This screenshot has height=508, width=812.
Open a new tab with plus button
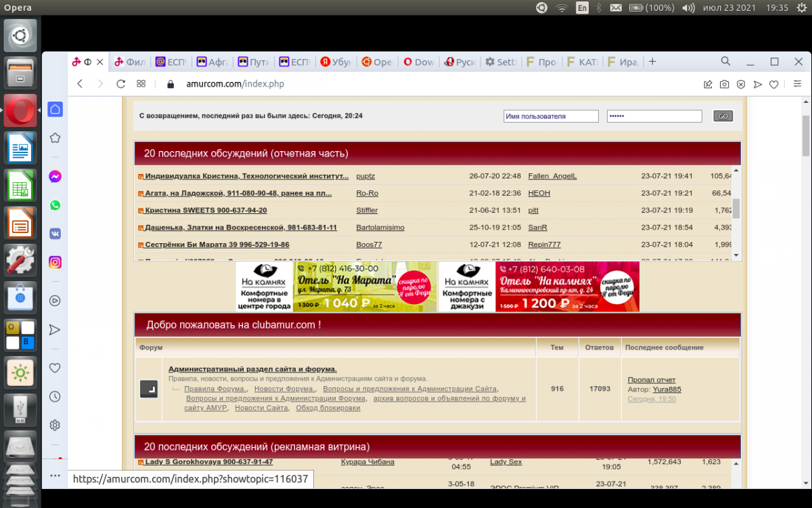(652, 62)
